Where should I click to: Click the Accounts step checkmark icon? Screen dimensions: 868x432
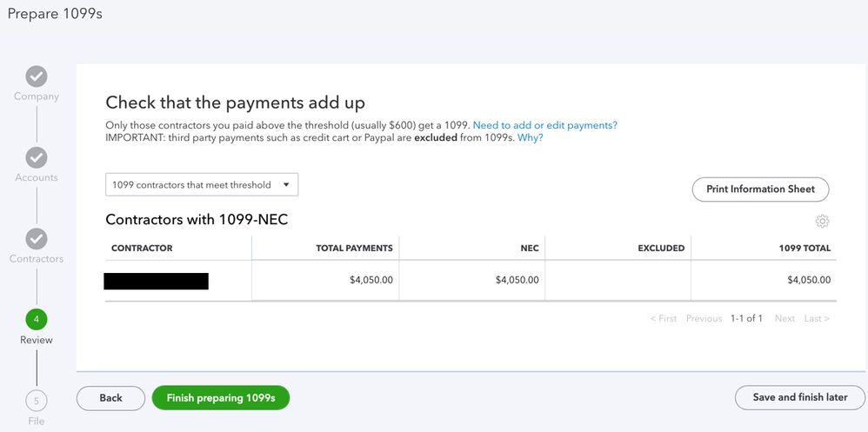pyautogui.click(x=37, y=157)
